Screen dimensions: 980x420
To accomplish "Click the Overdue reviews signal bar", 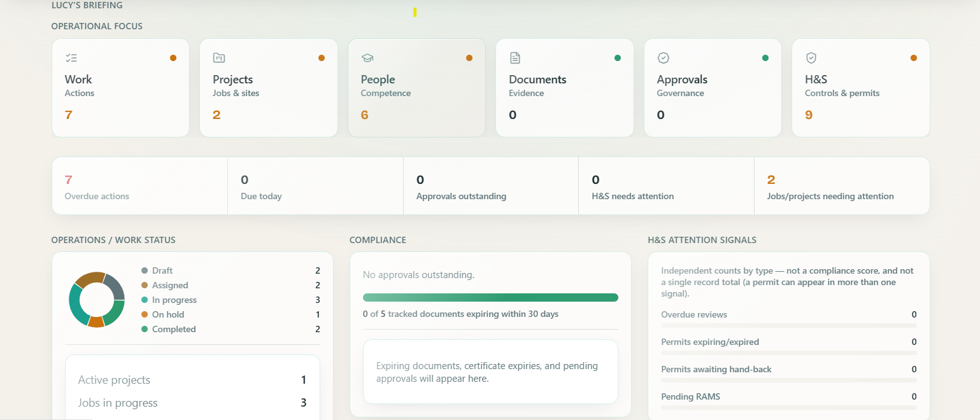I will click(789, 325).
